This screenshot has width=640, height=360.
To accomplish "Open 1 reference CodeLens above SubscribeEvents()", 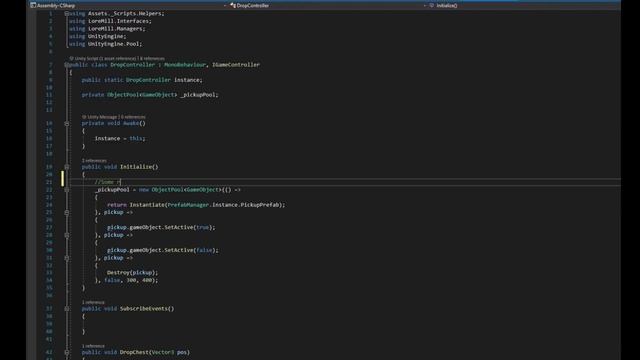I will point(93,302).
